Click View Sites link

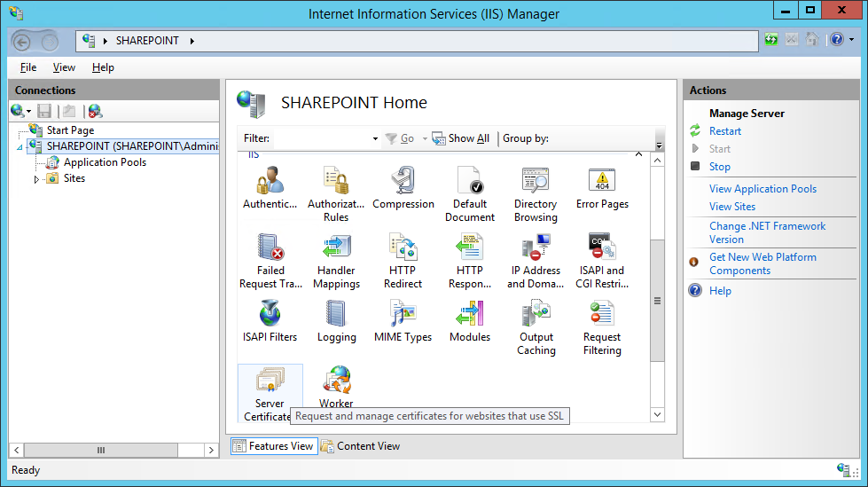732,207
